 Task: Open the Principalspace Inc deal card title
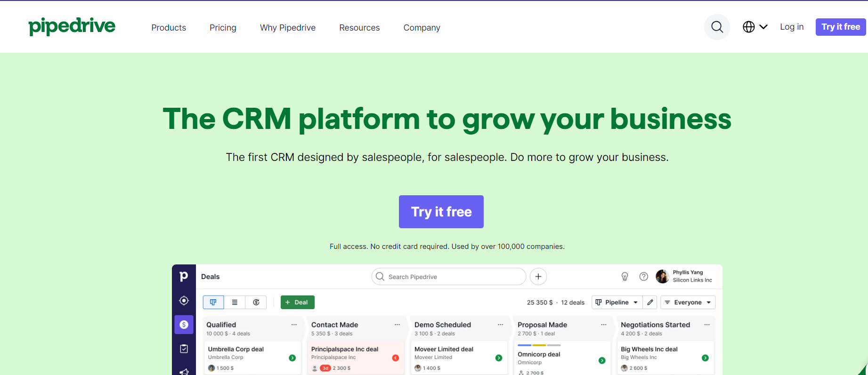click(x=345, y=349)
